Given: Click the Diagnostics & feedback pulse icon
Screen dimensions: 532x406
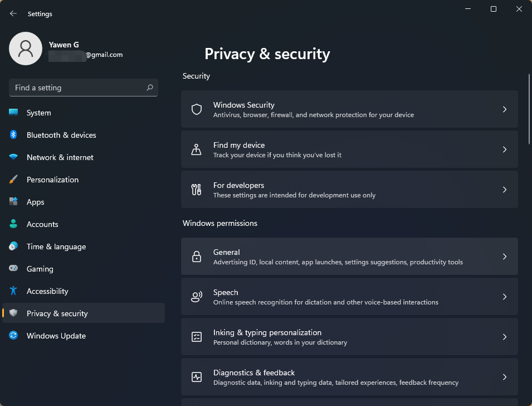Looking at the screenshot, I should pos(197,377).
